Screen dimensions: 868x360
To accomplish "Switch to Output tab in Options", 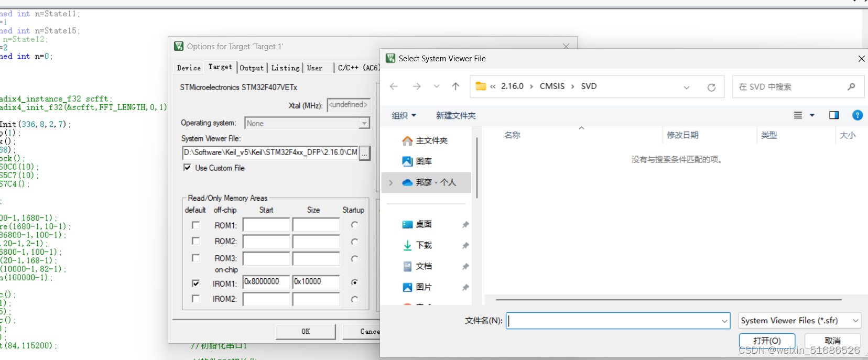I will pos(252,68).
